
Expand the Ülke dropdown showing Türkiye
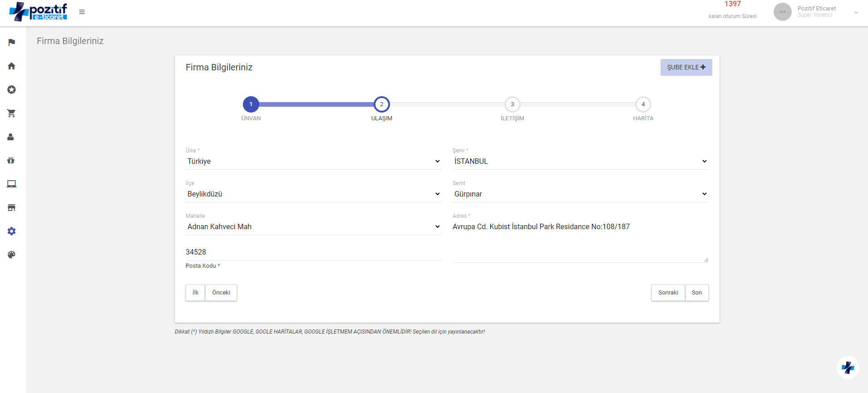[x=313, y=162]
